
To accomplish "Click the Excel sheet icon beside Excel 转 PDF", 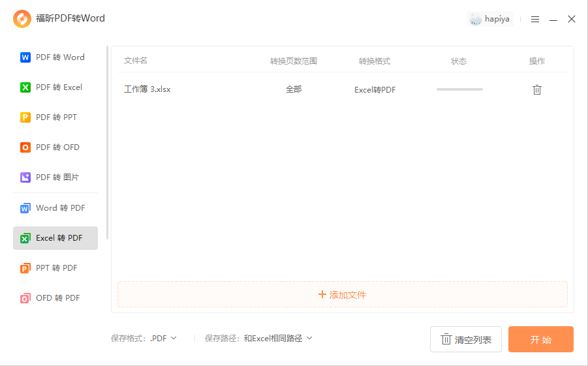I will 25,238.
